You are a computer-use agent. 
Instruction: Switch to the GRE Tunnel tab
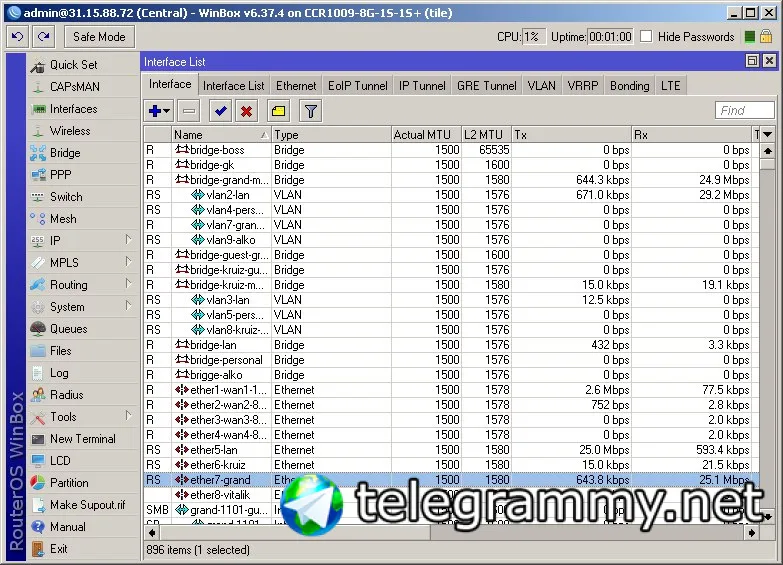point(486,86)
